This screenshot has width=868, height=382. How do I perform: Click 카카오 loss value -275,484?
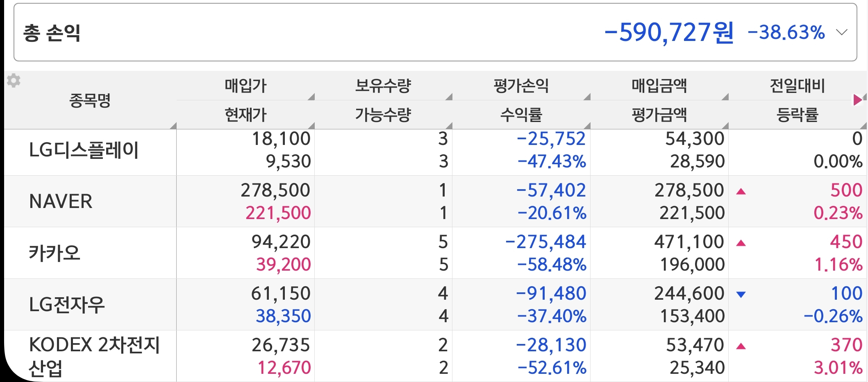coord(546,242)
